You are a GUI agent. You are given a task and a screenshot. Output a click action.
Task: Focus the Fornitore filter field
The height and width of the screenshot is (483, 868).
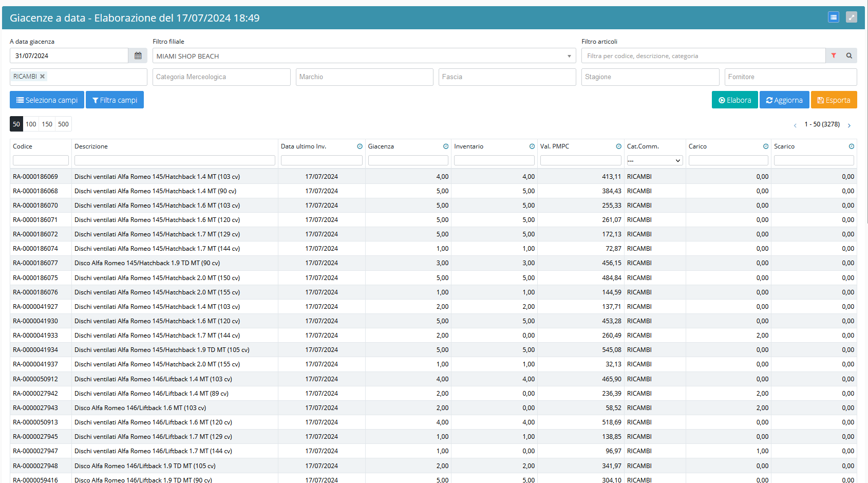790,77
